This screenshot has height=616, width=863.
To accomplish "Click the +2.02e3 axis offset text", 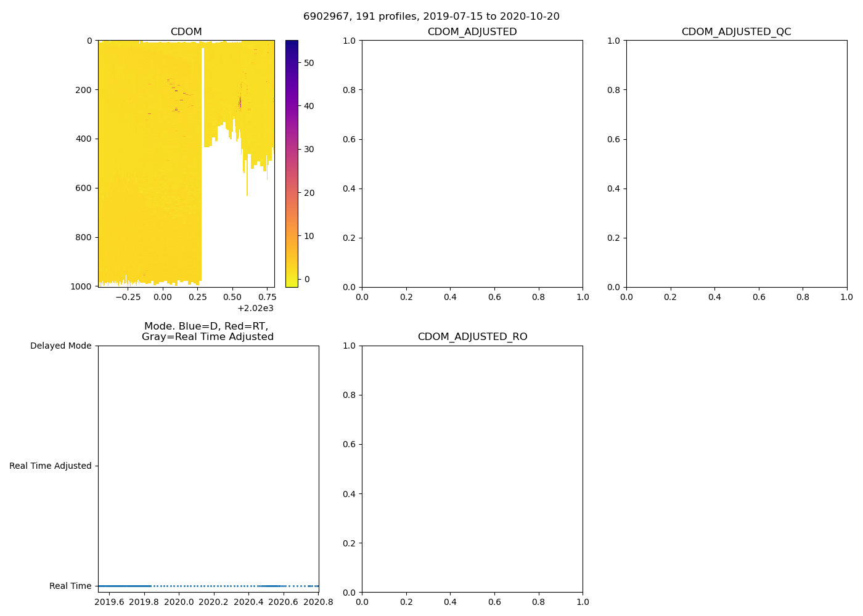I will (x=255, y=309).
